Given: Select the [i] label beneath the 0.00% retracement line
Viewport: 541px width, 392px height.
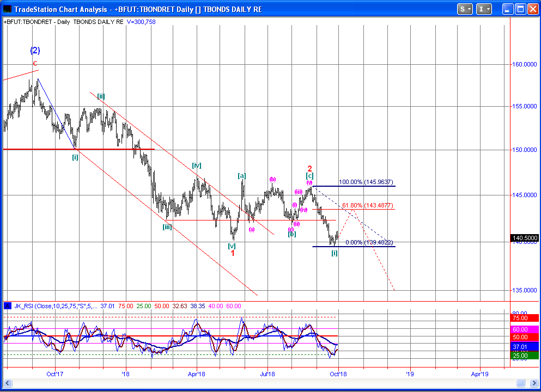Looking at the screenshot, I should click(x=335, y=253).
